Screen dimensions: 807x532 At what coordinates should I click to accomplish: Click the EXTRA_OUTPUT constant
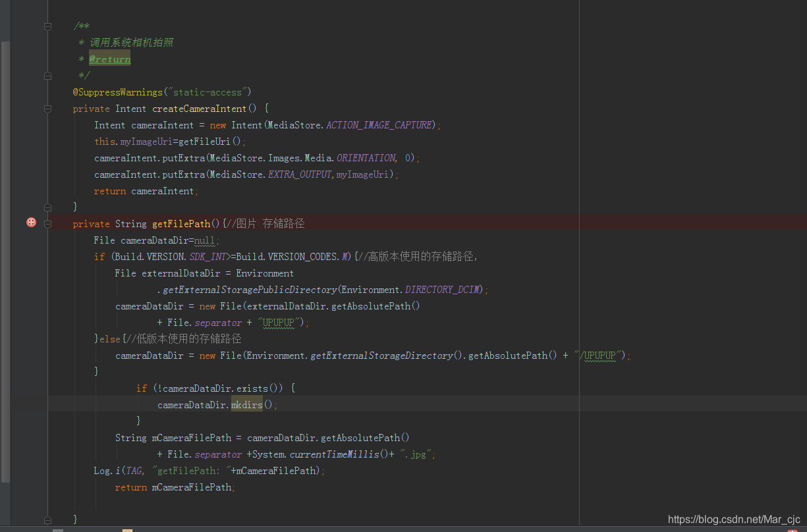click(x=300, y=174)
